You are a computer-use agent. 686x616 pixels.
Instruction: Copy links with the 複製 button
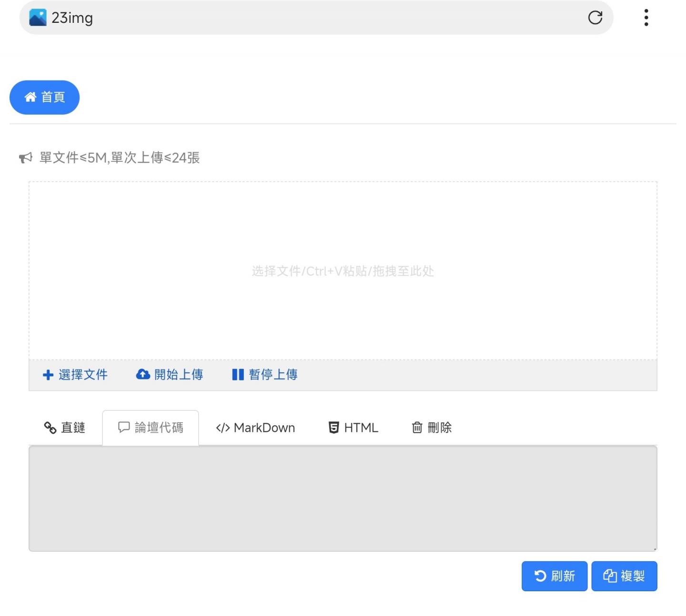624,576
